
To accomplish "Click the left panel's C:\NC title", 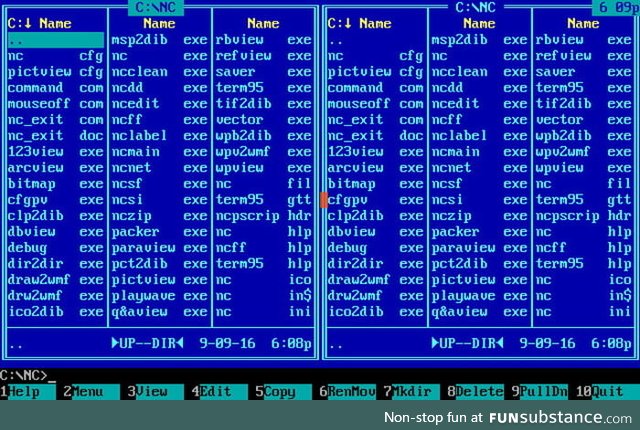I will click(x=156, y=7).
